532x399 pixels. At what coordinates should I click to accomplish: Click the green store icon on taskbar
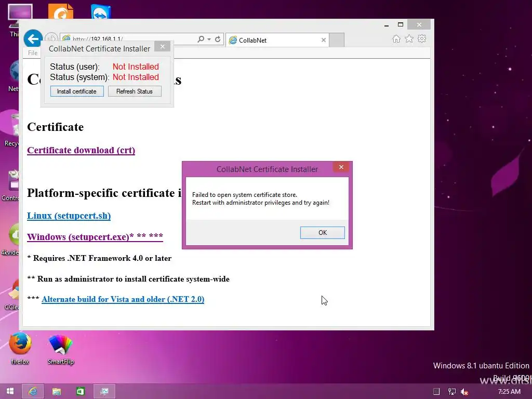click(x=81, y=391)
